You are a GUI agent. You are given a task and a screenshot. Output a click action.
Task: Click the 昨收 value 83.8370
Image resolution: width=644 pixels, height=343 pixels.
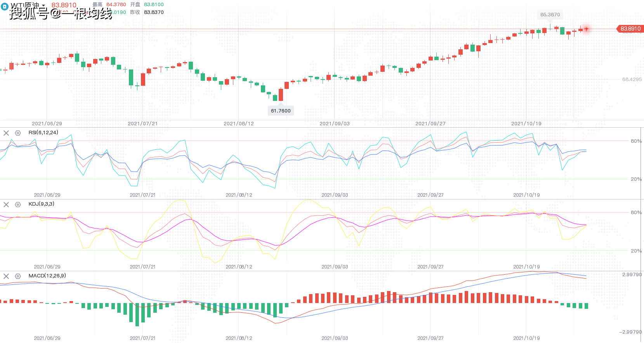point(154,12)
